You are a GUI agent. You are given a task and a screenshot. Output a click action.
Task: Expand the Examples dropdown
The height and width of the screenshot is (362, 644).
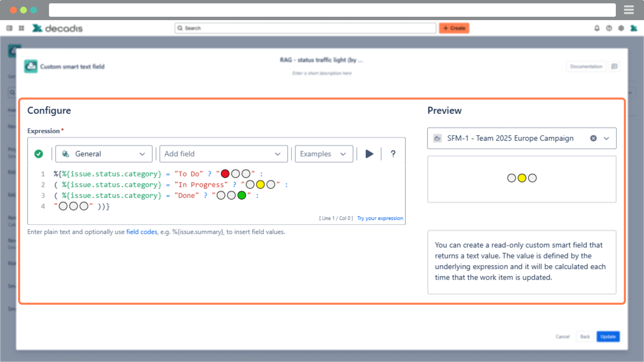tap(324, 154)
